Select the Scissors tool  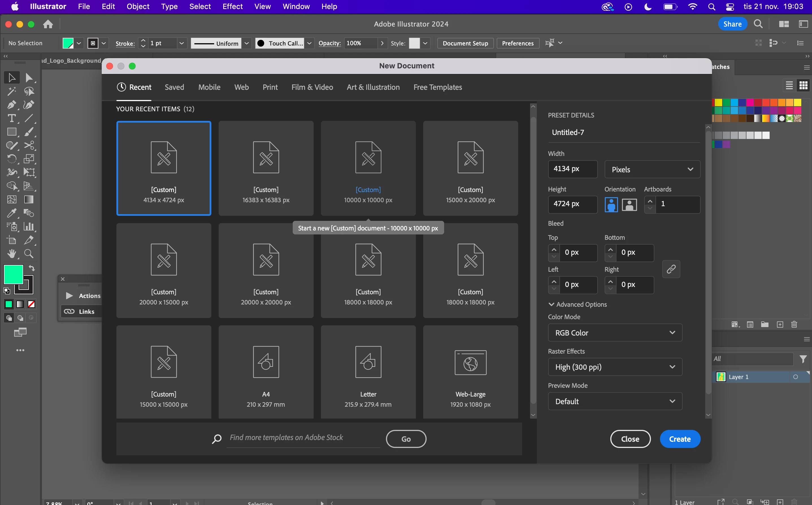point(29,145)
